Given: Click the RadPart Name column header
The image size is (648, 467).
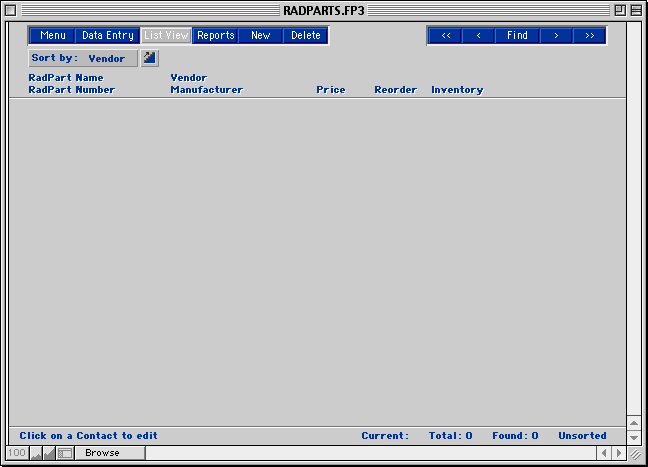Looking at the screenshot, I should (x=66, y=78).
